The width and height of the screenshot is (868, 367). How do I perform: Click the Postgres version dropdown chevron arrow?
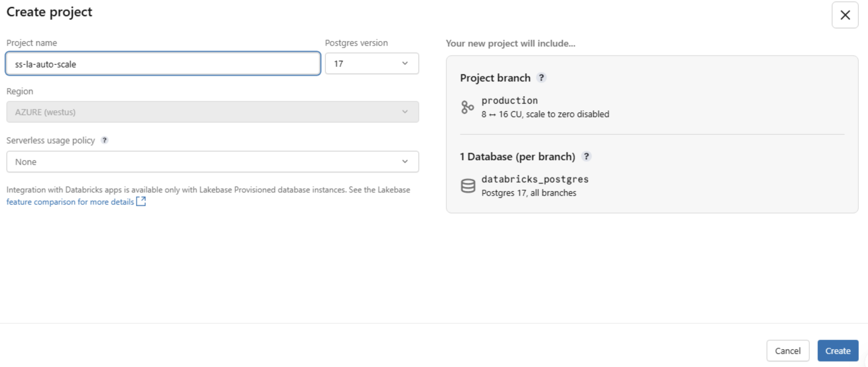pyautogui.click(x=405, y=63)
